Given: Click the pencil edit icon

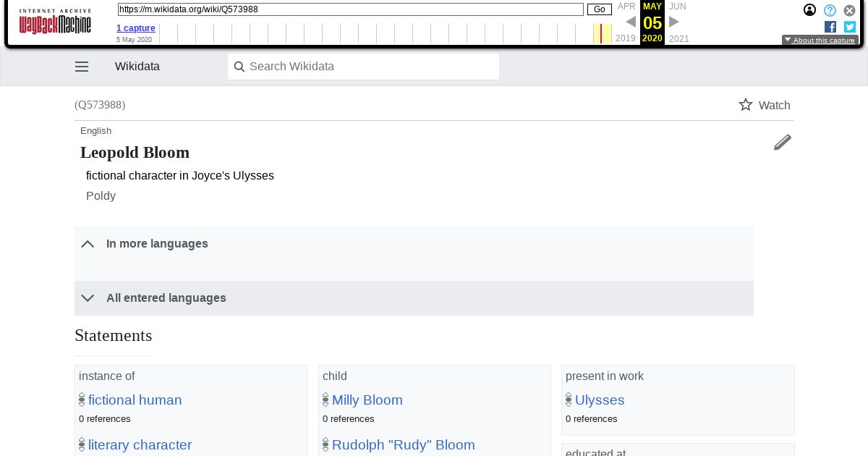Looking at the screenshot, I should coord(783,142).
